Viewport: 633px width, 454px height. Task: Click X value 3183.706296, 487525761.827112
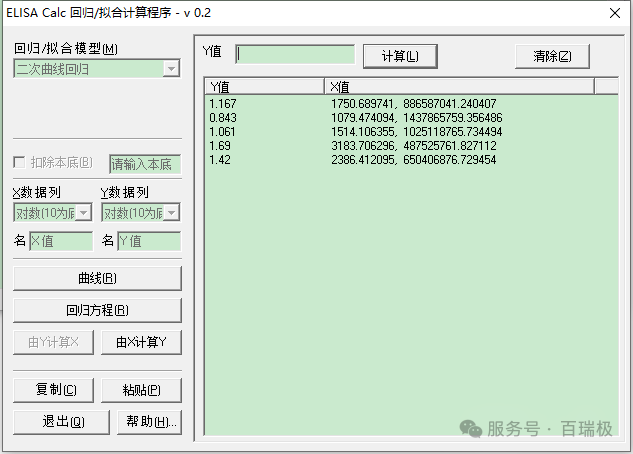click(x=414, y=146)
